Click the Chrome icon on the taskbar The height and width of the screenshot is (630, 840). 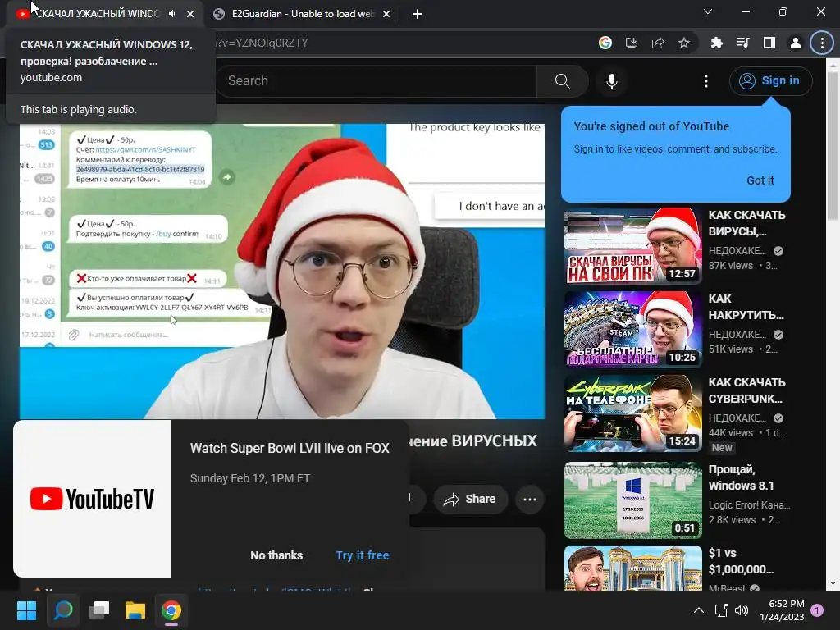click(171, 610)
